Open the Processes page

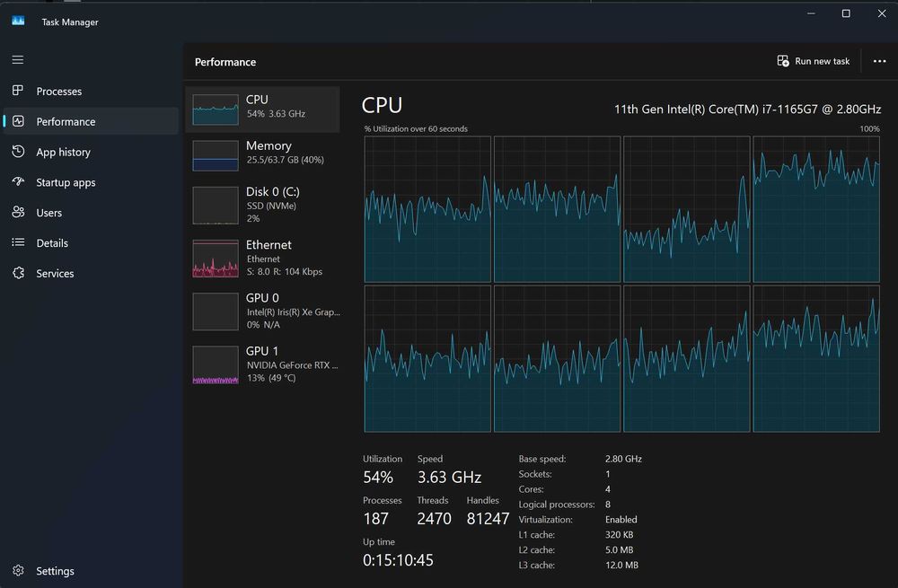pyautogui.click(x=91, y=91)
